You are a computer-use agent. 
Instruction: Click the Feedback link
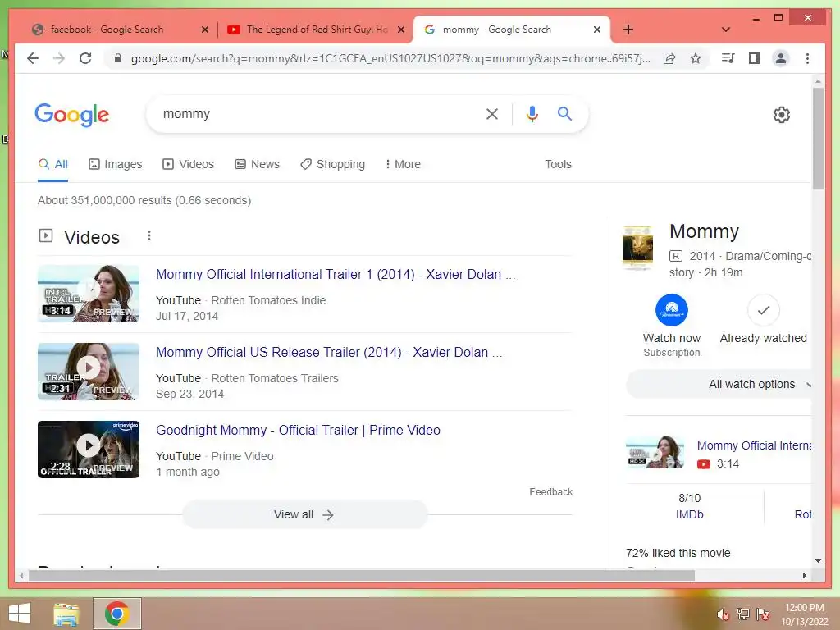550,492
